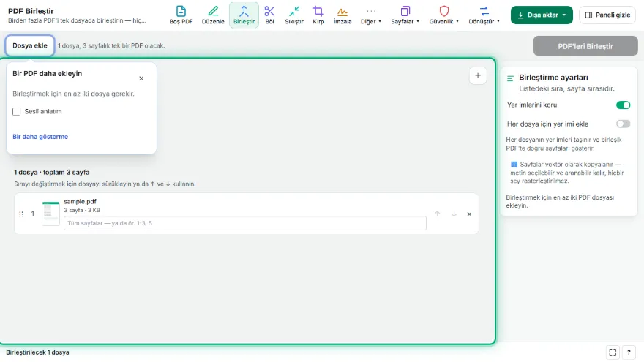The image size is (644, 362).
Task: Open the Boş PDF tool
Action: click(181, 15)
